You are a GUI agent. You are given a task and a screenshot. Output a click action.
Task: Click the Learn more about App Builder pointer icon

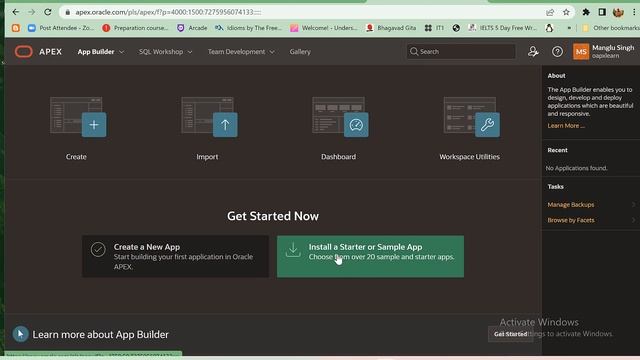[x=20, y=334]
